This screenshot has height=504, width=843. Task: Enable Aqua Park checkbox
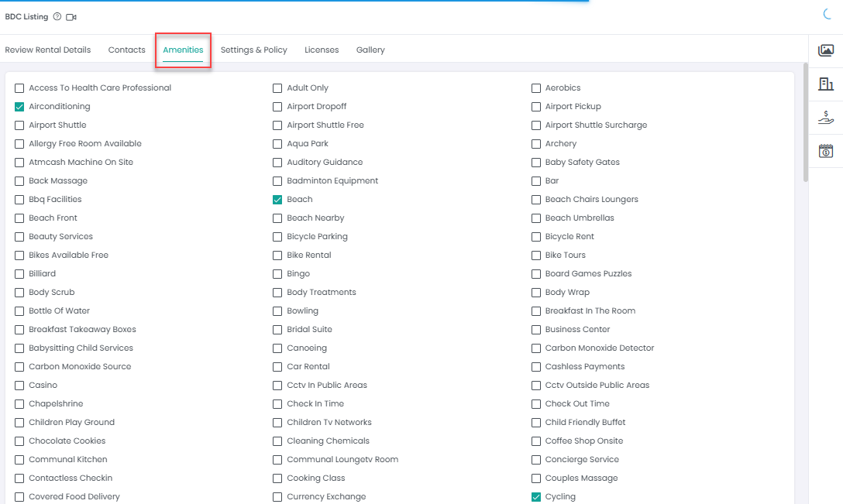coord(277,144)
